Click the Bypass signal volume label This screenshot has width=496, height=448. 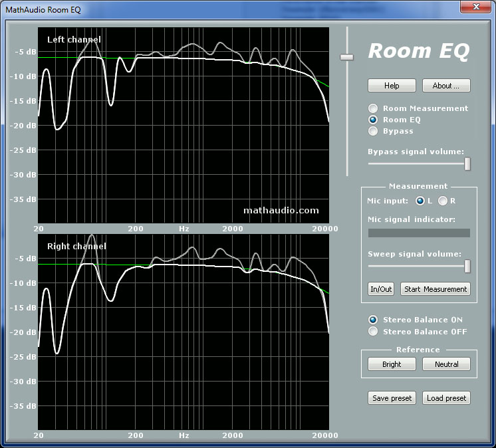pyautogui.click(x=416, y=152)
